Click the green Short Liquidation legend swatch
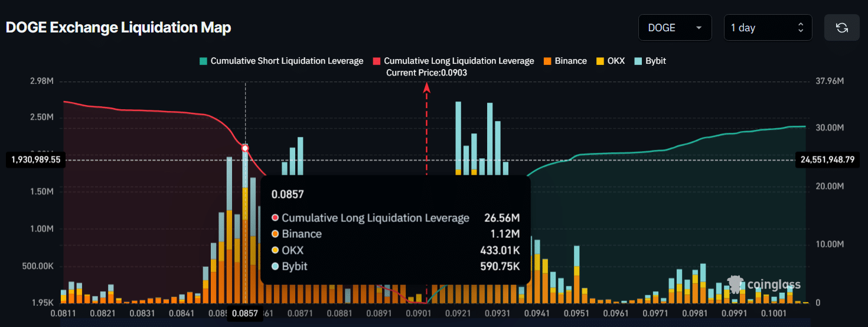868x327 pixels. [x=204, y=61]
